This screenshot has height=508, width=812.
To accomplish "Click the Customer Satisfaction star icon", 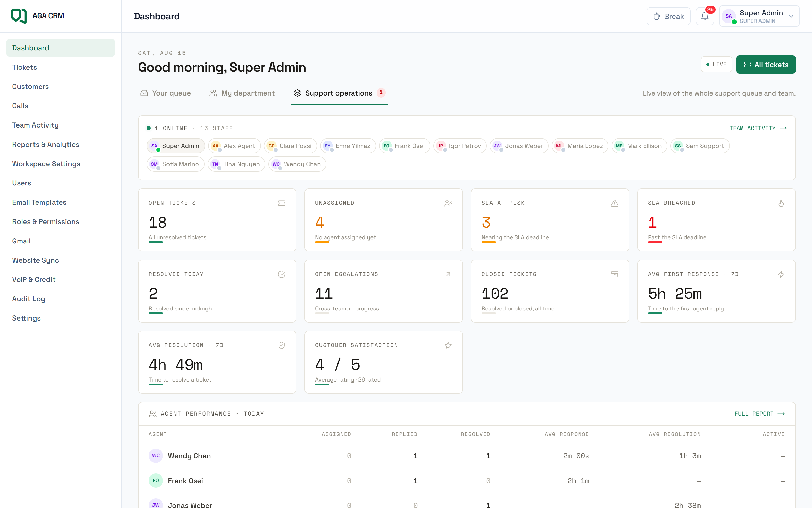I will tap(448, 345).
